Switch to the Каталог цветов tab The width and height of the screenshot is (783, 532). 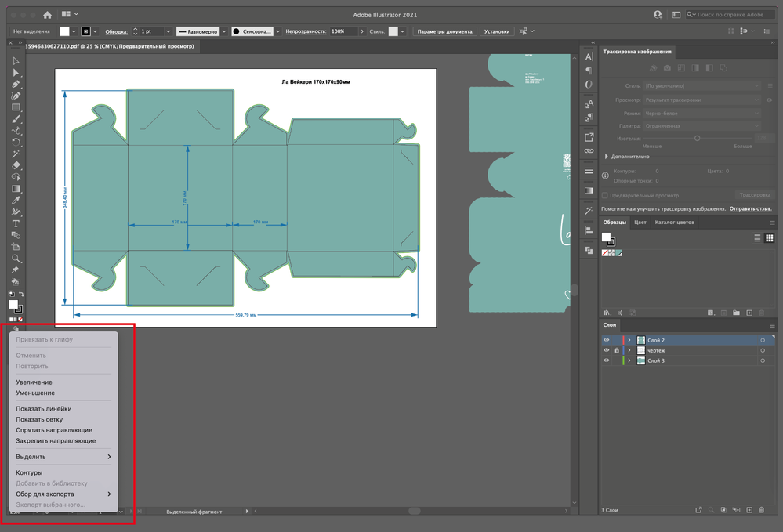[x=674, y=223]
